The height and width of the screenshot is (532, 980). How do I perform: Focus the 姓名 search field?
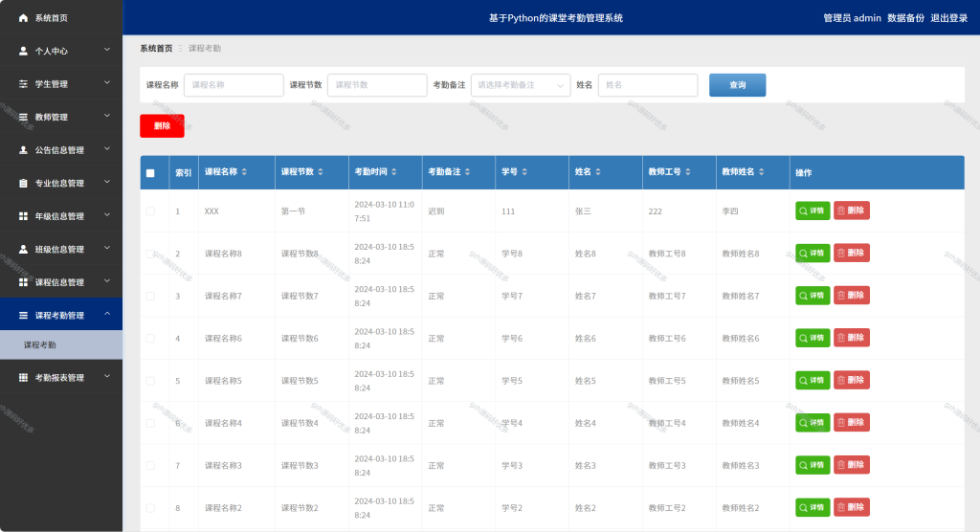tap(648, 85)
